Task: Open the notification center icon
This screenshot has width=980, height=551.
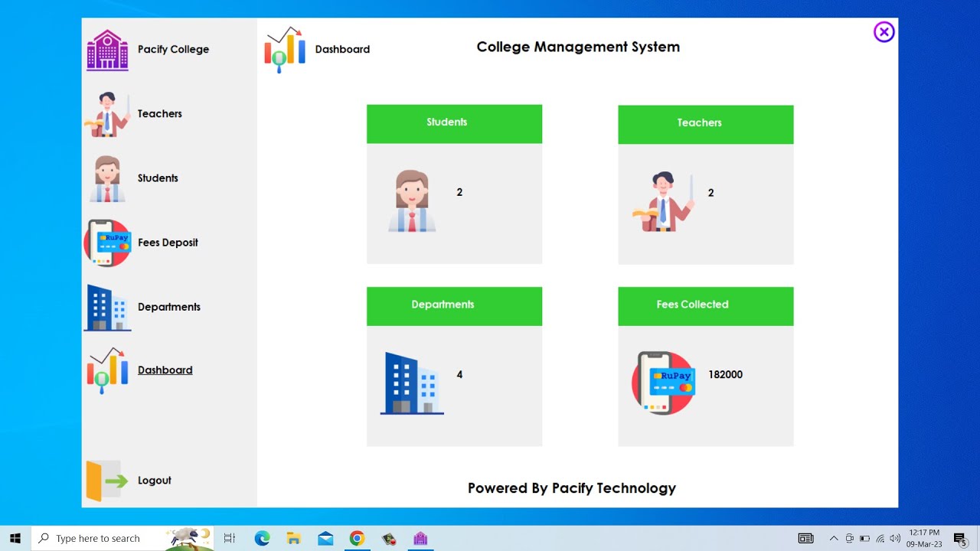Action: (x=960, y=538)
